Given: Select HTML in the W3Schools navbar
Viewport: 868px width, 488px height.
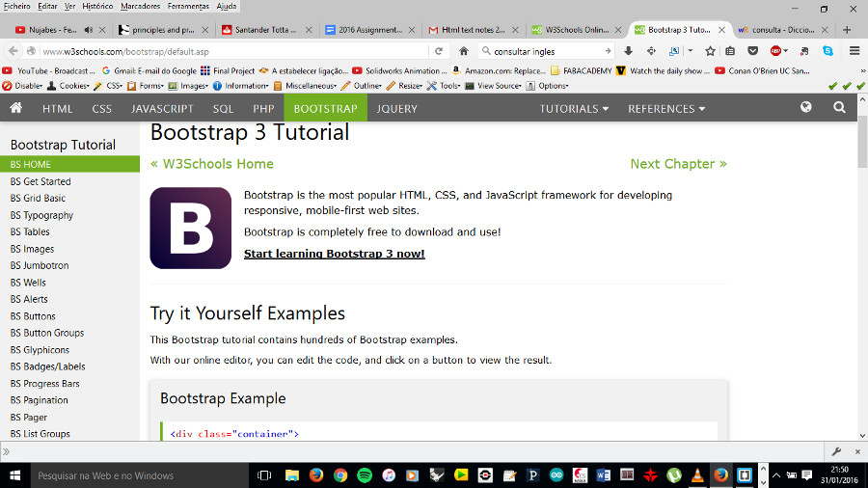Looking at the screenshot, I should [58, 108].
